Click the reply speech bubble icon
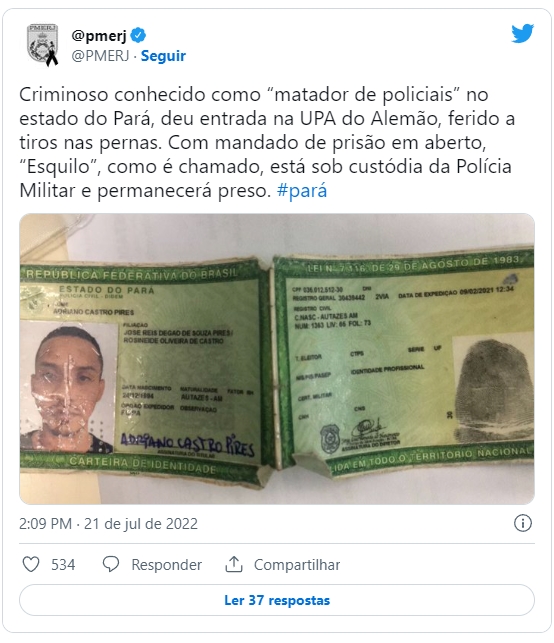This screenshot has width=554, height=643. point(111,564)
